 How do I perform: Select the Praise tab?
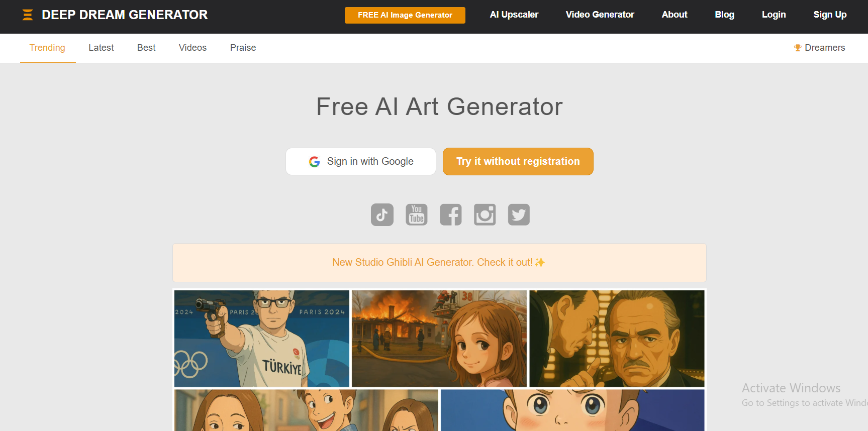click(x=243, y=48)
